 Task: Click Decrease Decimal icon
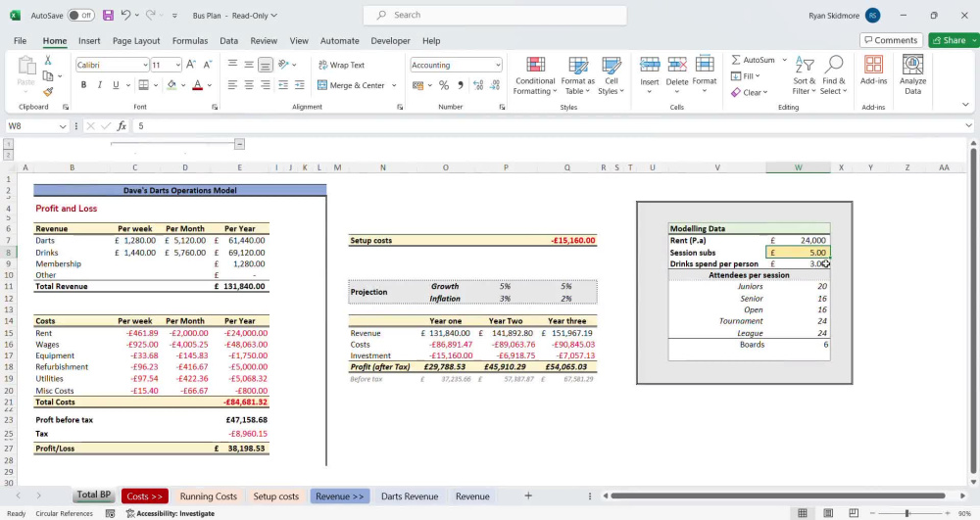(495, 85)
